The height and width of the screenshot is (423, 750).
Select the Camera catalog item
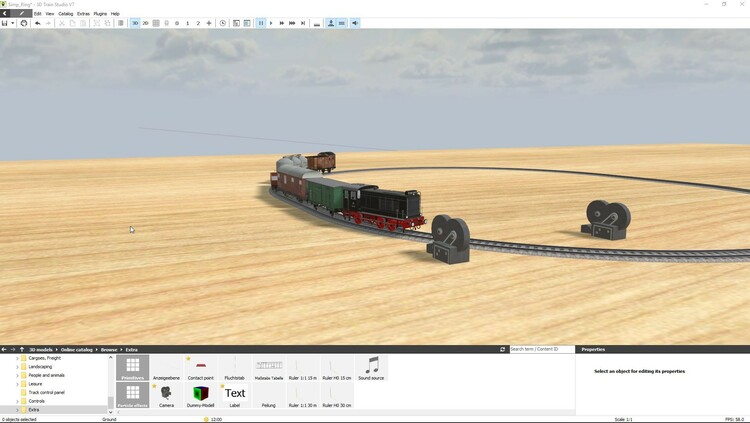166,395
